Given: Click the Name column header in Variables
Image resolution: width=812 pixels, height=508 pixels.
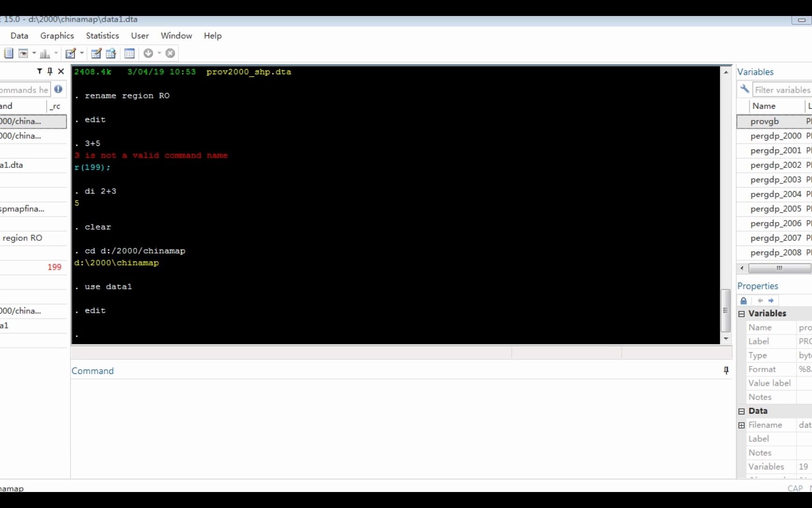Looking at the screenshot, I should [x=777, y=106].
